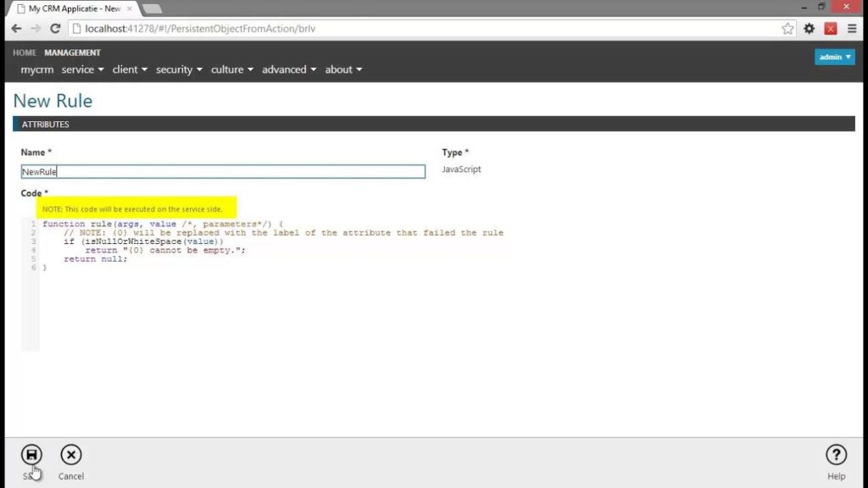The width and height of the screenshot is (868, 488).
Task: Click code line 'return null;'
Action: tap(95, 259)
